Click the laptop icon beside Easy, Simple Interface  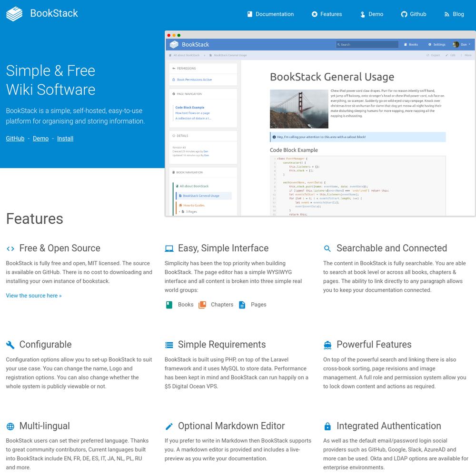(169, 248)
